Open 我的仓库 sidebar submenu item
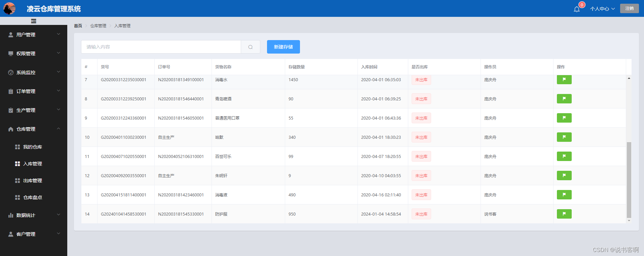Image resolution: width=644 pixels, height=256 pixels. (34, 147)
